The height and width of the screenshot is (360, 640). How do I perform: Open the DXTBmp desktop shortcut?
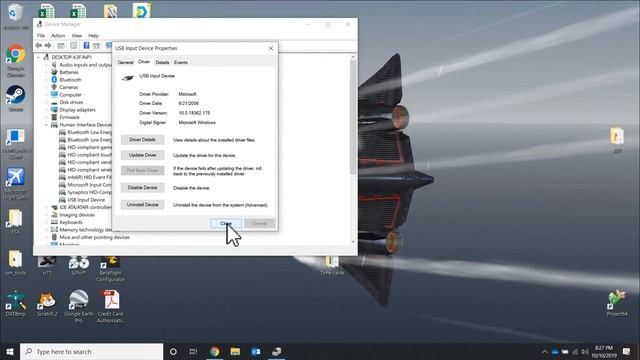[16, 304]
